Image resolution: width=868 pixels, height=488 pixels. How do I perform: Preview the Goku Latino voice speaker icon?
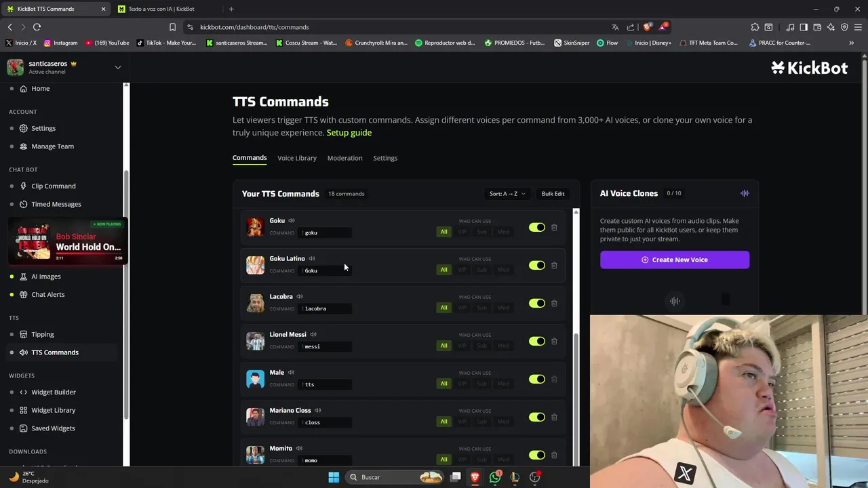tap(312, 258)
